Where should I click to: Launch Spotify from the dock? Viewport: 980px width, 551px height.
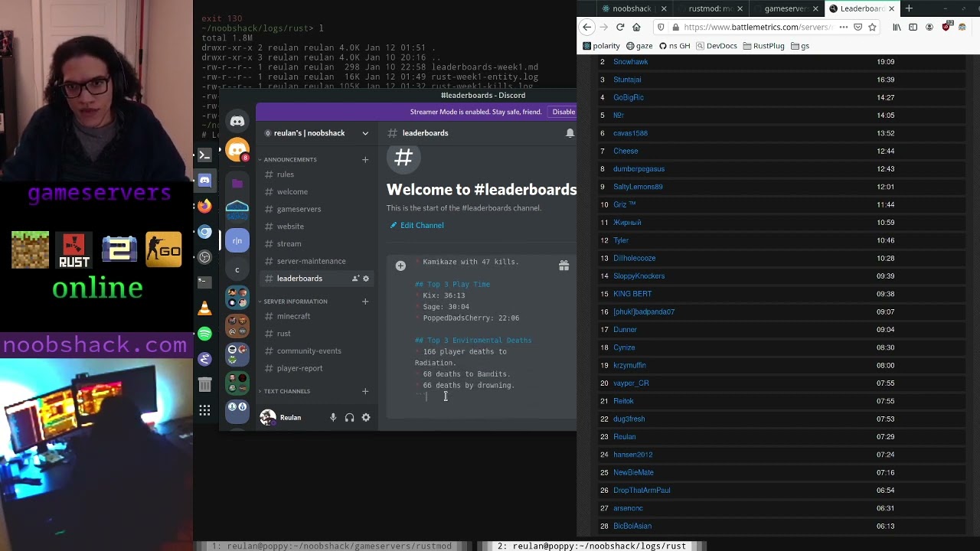coord(204,334)
